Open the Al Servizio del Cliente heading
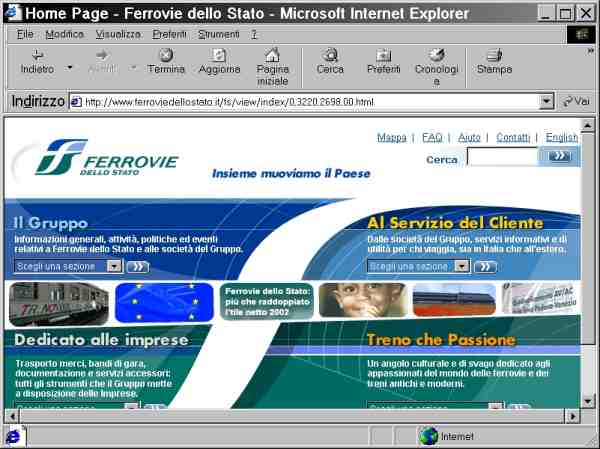The height and width of the screenshot is (449, 600). click(x=455, y=223)
